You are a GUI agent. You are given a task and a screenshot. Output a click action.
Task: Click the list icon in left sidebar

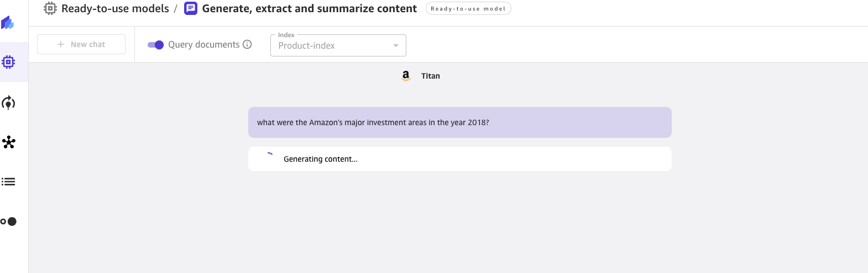pyautogui.click(x=8, y=182)
